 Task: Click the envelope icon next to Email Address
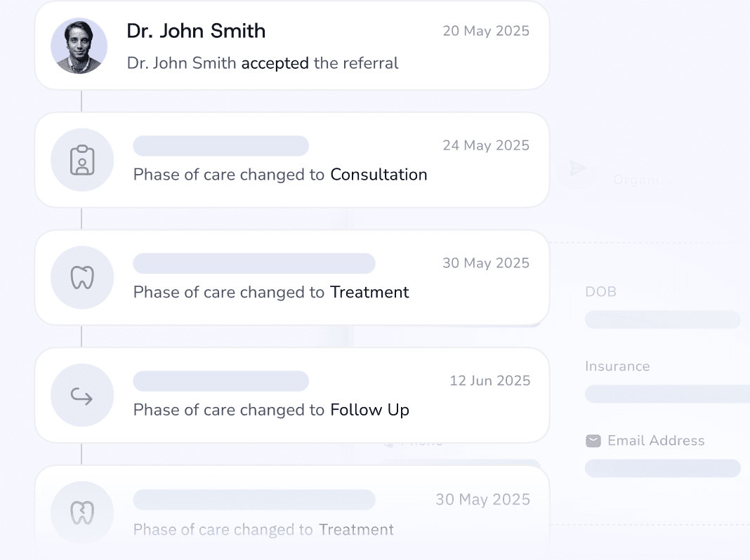[x=593, y=441]
